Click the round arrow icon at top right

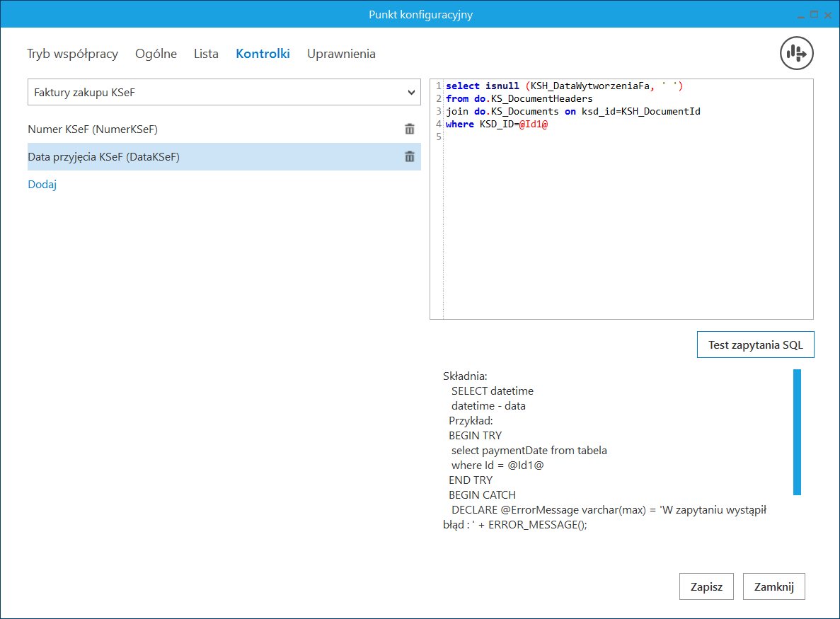coord(797,53)
